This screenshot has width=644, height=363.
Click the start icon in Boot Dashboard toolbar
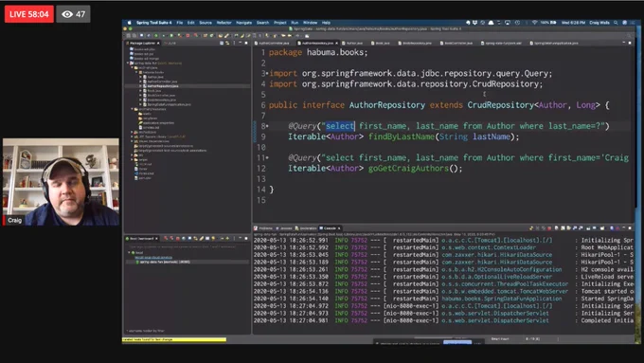coord(166,239)
